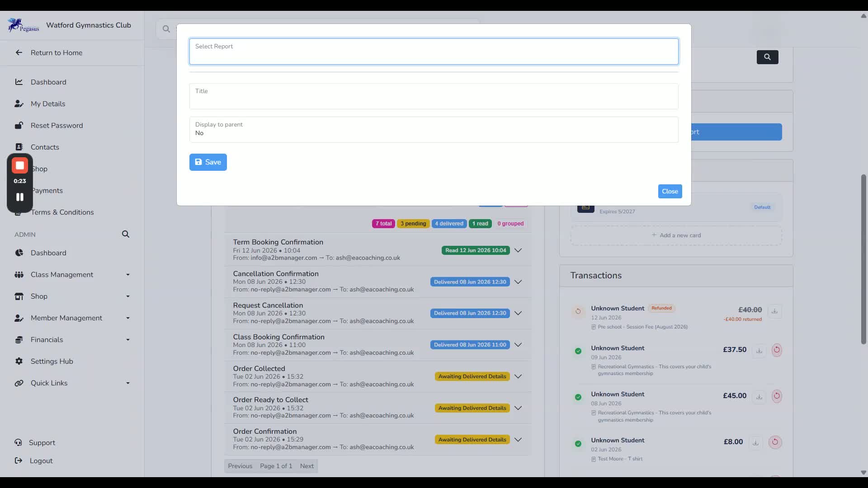Click the My Details user-edit icon
This screenshot has height=488, width=868.
tap(19, 104)
